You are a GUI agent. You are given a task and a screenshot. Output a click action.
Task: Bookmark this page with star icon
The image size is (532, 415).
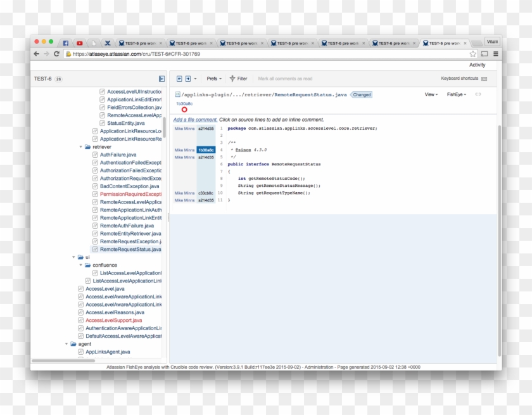pyautogui.click(x=472, y=54)
